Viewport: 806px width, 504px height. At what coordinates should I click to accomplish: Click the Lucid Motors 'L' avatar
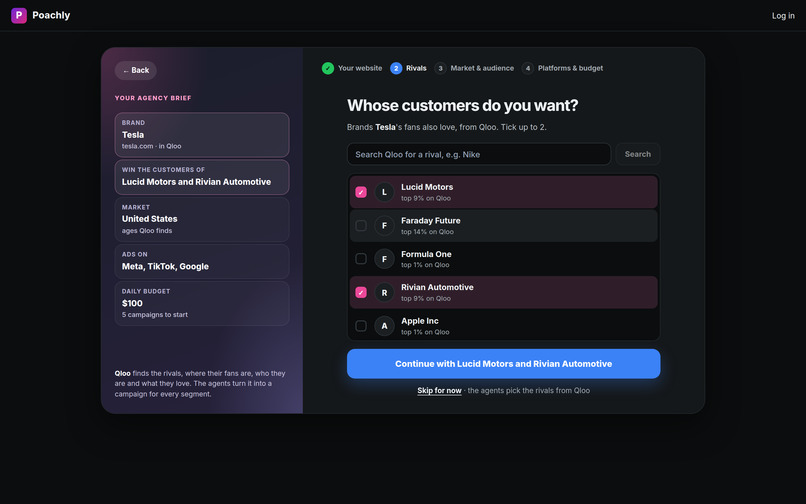(384, 192)
